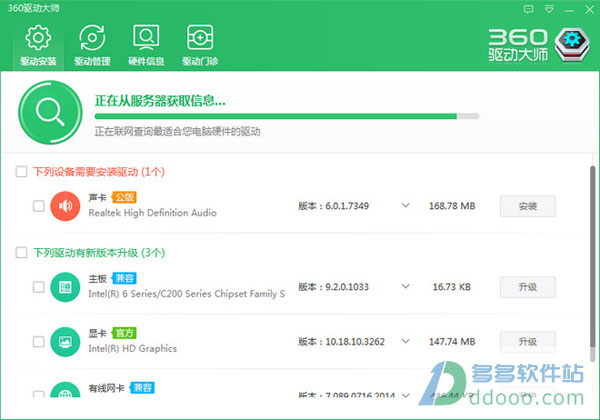The width and height of the screenshot is (600, 420).
Task: Minimize the 360驱动大师 window
Action: click(569, 10)
